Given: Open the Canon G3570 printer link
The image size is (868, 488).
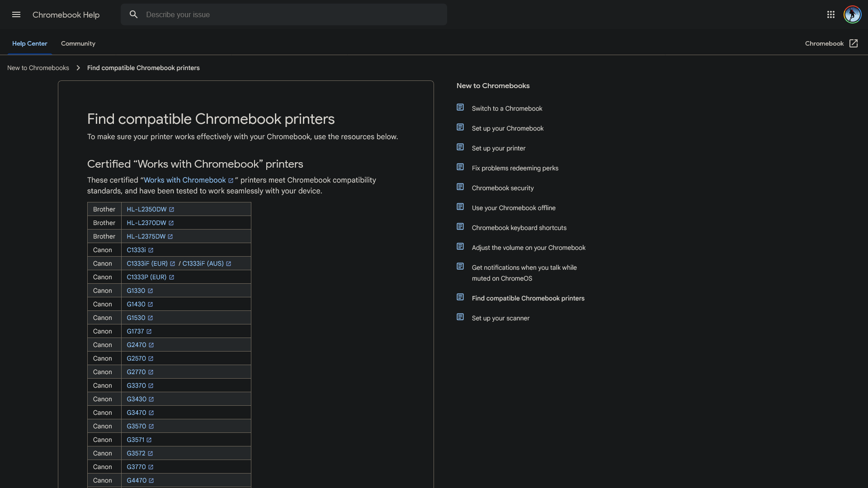Looking at the screenshot, I should coord(136,427).
